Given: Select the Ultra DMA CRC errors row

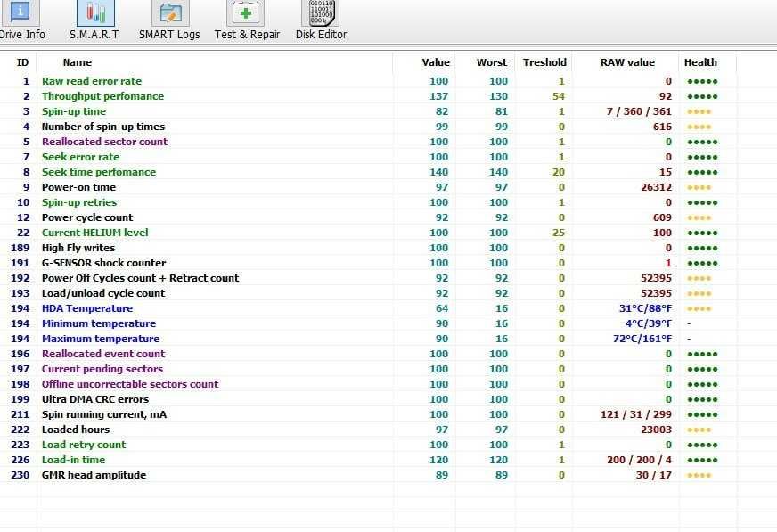Looking at the screenshot, I should pyautogui.click(x=368, y=399).
